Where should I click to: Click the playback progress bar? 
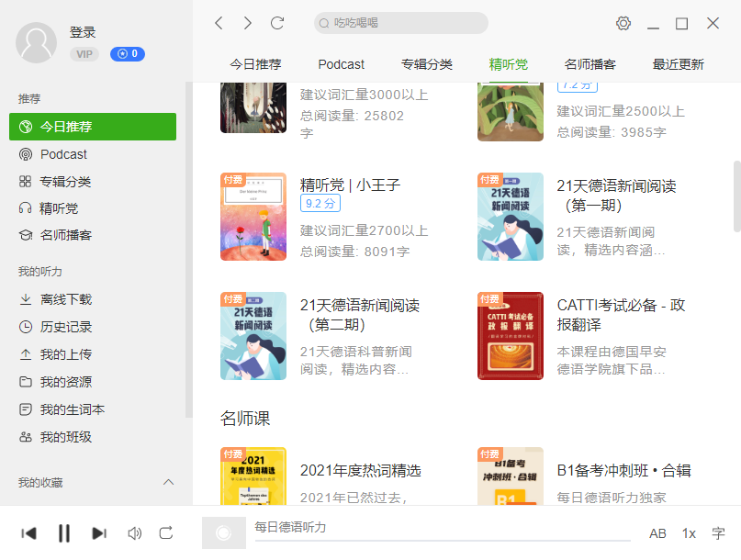[x=443, y=540]
